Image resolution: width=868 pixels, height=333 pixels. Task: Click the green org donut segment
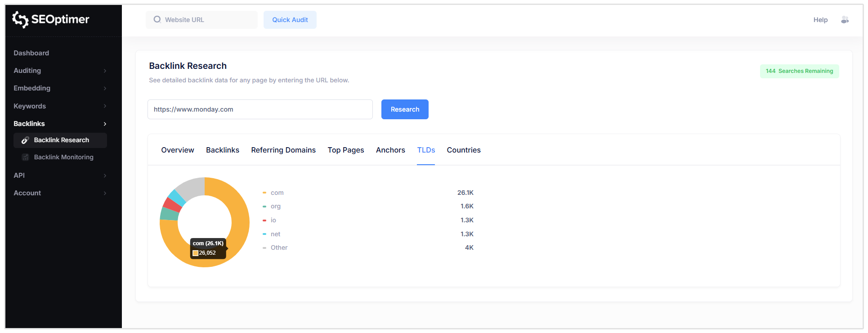click(x=169, y=214)
